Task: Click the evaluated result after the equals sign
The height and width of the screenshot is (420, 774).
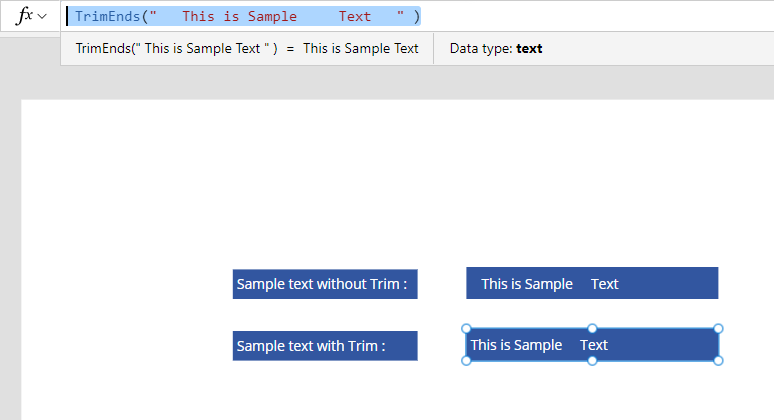Action: pos(360,48)
